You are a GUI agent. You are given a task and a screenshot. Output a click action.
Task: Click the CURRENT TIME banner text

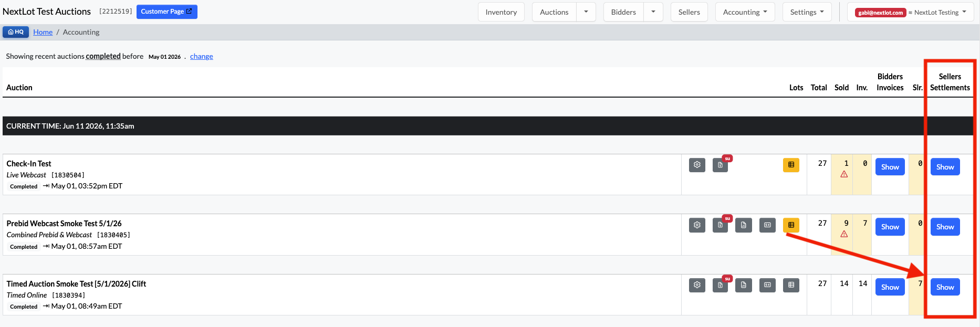click(x=70, y=126)
